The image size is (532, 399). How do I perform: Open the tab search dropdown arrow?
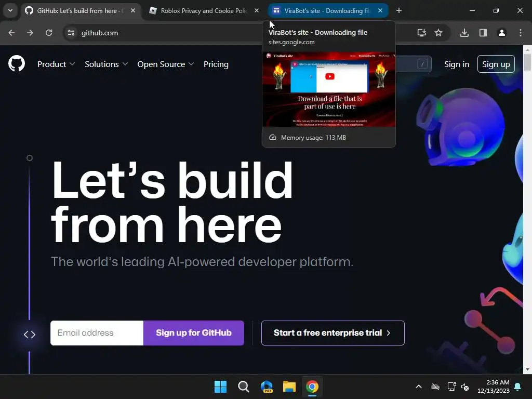tap(10, 10)
